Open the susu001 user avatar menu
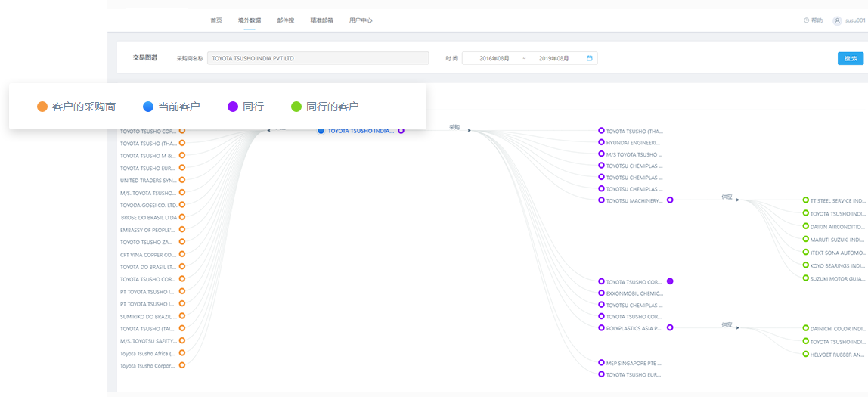 (x=837, y=20)
